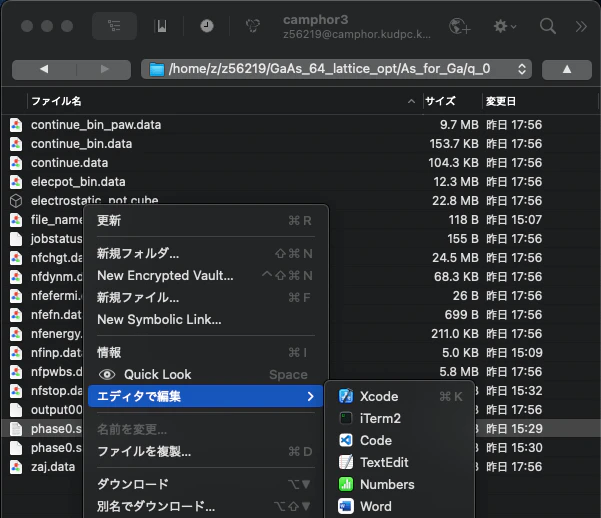Click the nfefn.data file icon
Image resolution: width=601 pixels, height=518 pixels.
(x=16, y=315)
